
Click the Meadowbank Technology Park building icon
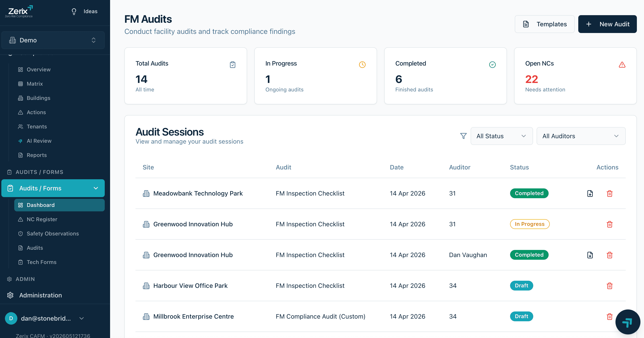point(146,193)
